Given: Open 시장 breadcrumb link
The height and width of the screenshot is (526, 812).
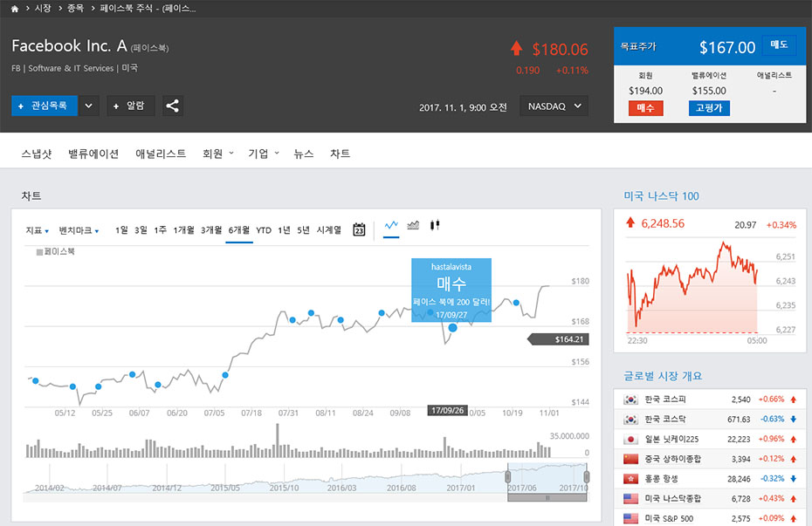Looking at the screenshot, I should [43, 8].
